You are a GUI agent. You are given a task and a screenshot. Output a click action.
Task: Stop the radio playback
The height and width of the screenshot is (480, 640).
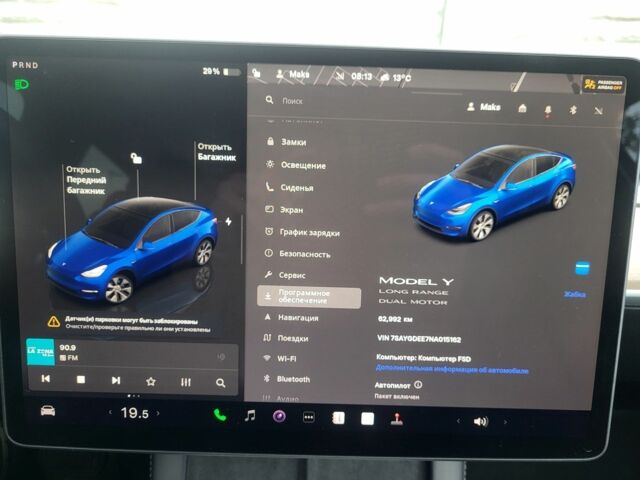[x=81, y=381]
